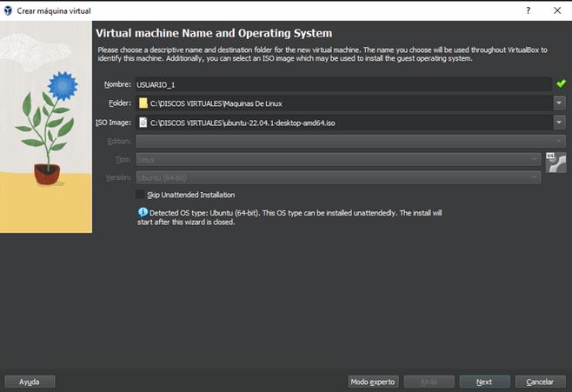572x392 pixels.
Task: Proceed with the Next button
Action: (485, 382)
